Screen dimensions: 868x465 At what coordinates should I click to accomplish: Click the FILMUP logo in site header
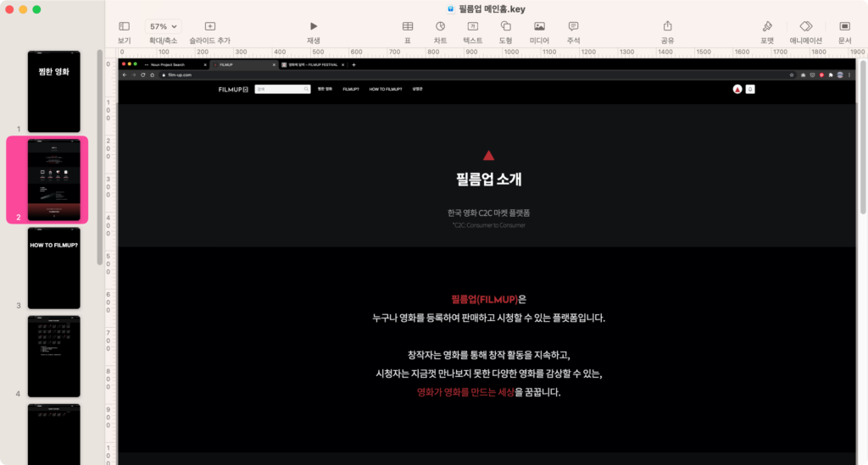click(233, 89)
